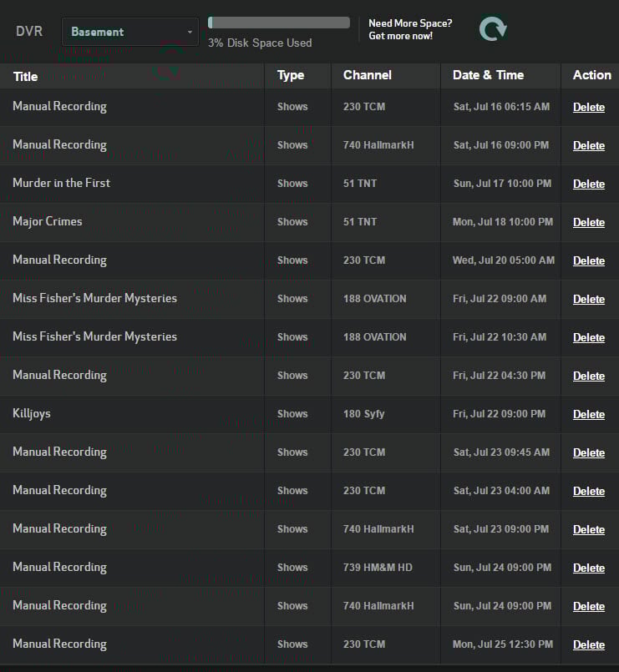The width and height of the screenshot is (619, 672).
Task: Click the Type column header
Action: pos(291,75)
